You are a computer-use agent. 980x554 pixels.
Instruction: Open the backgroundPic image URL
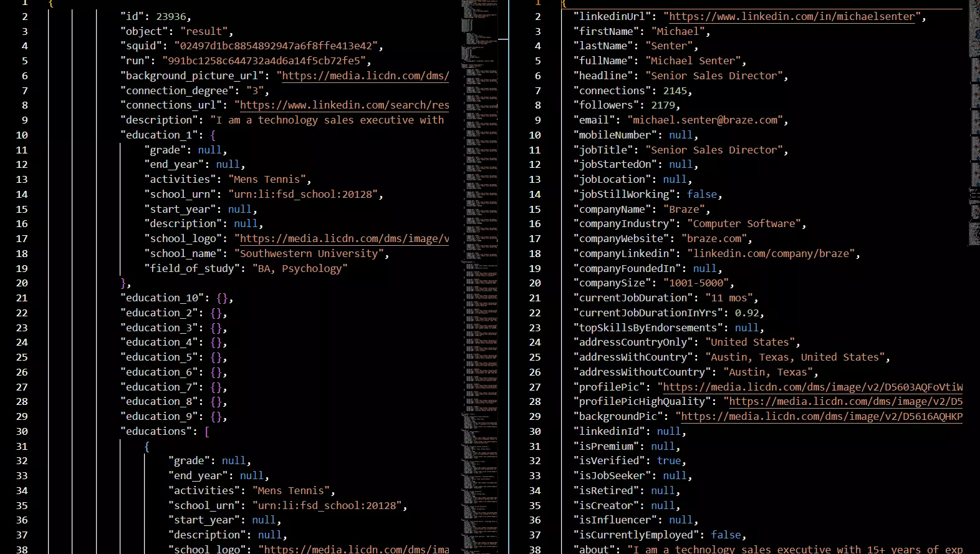(822, 417)
